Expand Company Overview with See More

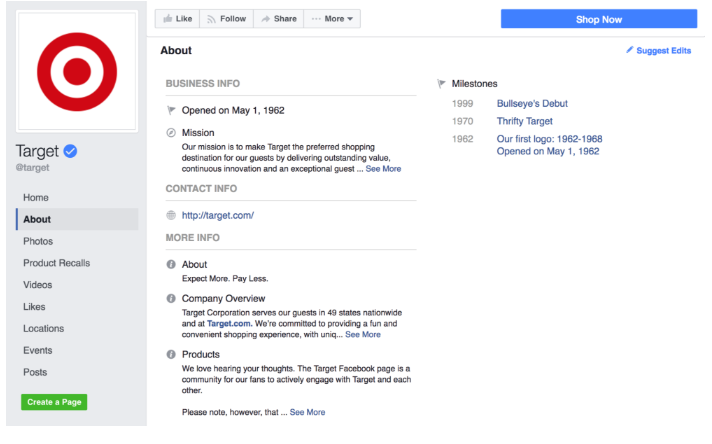coord(363,335)
